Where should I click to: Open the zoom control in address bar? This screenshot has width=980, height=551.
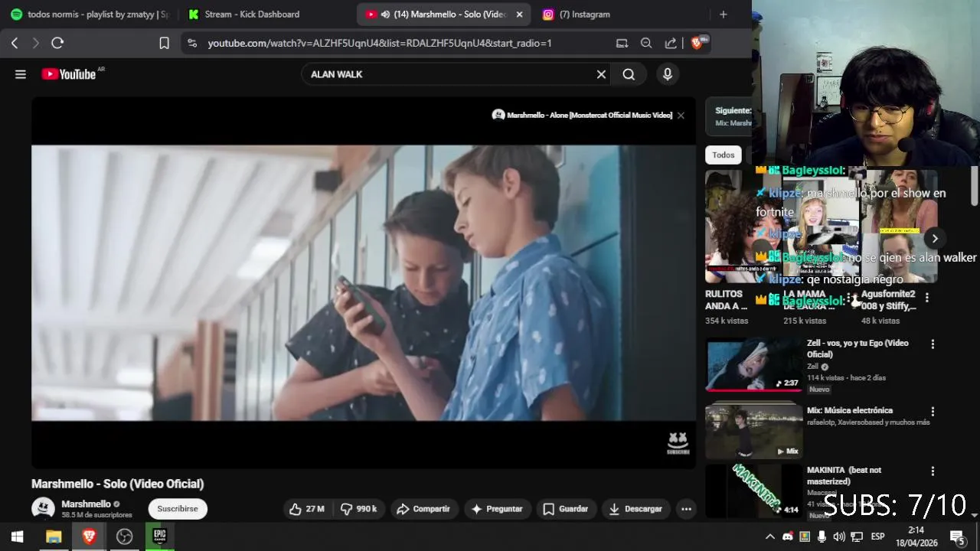click(646, 43)
